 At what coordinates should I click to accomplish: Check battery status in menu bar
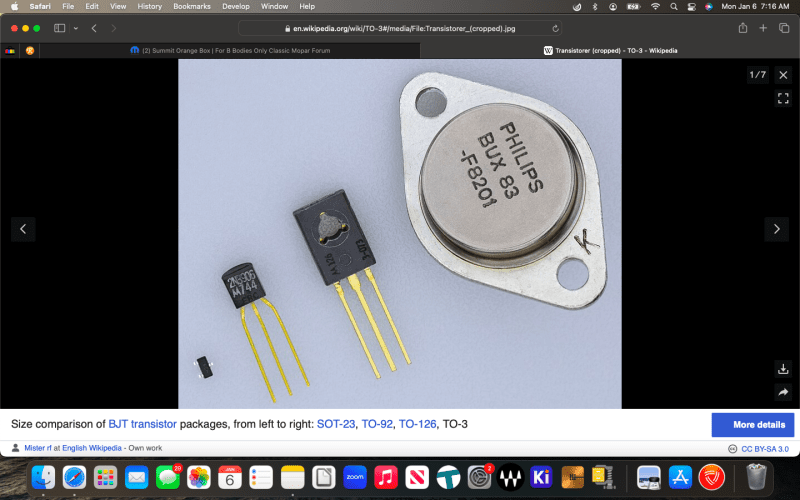(x=633, y=7)
